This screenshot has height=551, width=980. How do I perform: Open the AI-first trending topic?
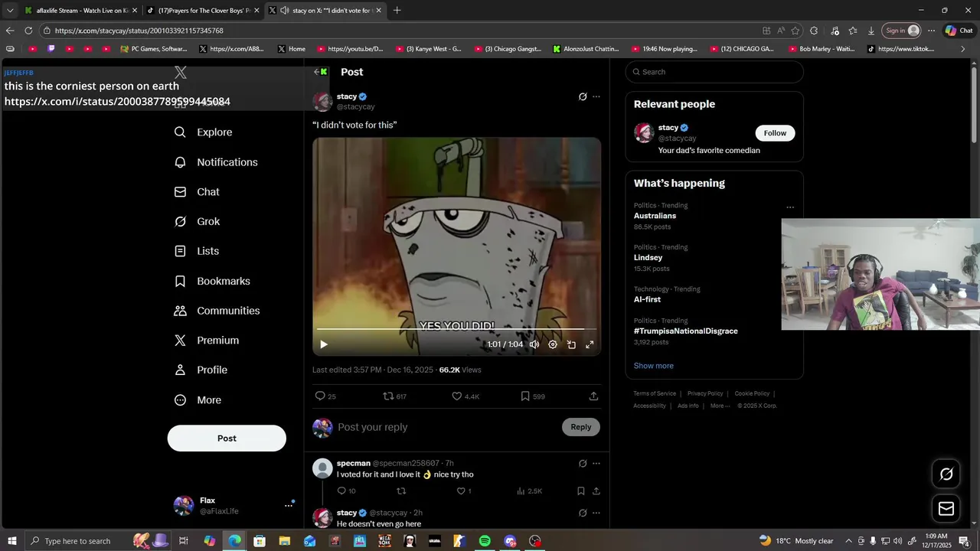click(647, 300)
